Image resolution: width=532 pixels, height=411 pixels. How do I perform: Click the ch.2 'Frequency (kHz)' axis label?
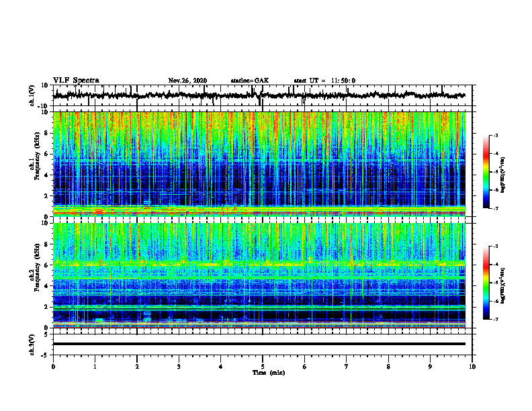(x=37, y=267)
